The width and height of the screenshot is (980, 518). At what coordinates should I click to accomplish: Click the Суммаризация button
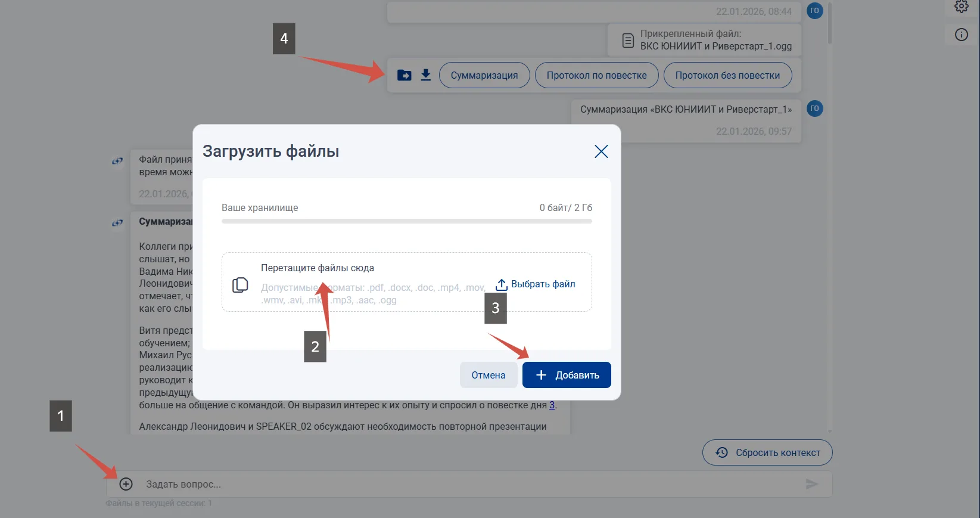484,75
